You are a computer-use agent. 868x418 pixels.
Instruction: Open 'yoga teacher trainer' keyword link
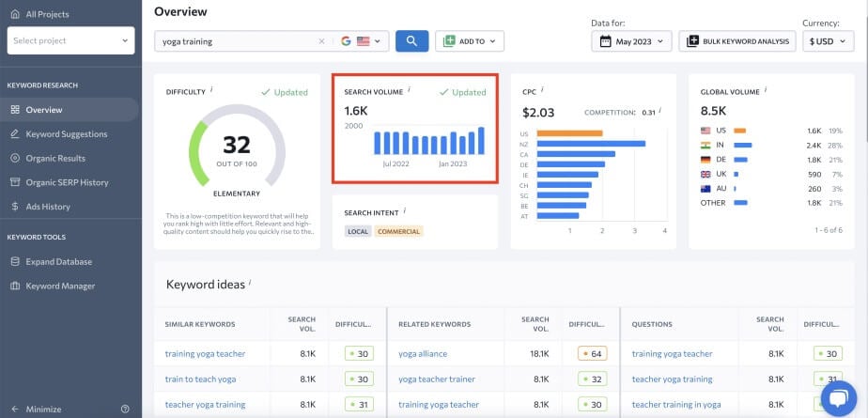[x=437, y=379]
